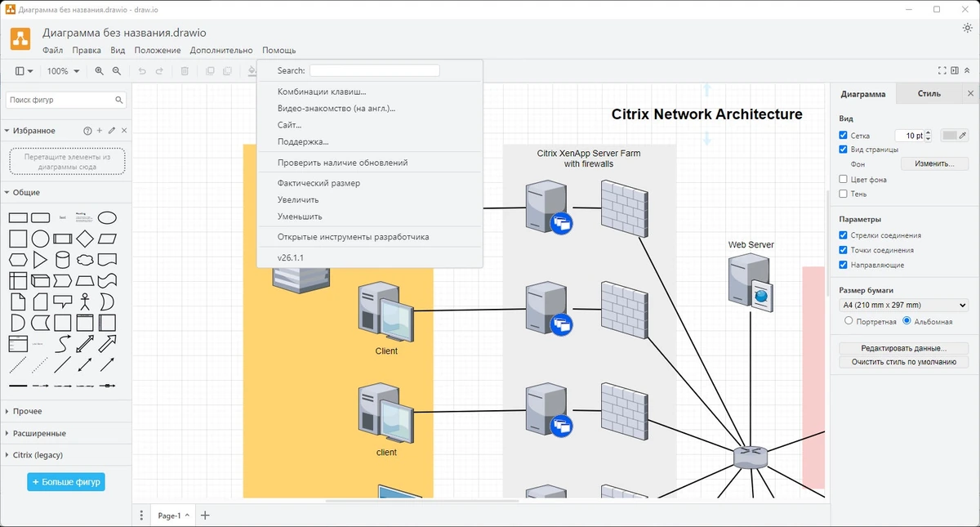Enable the Тень checkbox
980x527 pixels.
(844, 194)
